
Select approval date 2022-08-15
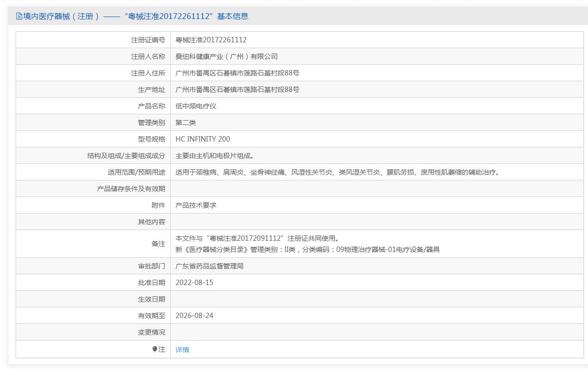[194, 283]
